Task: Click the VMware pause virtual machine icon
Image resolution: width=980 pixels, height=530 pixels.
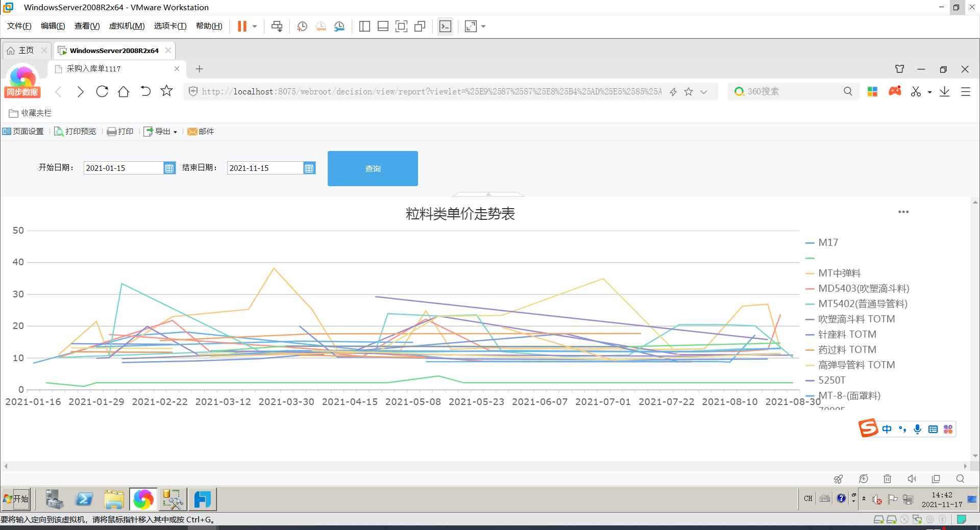Action: coord(242,26)
